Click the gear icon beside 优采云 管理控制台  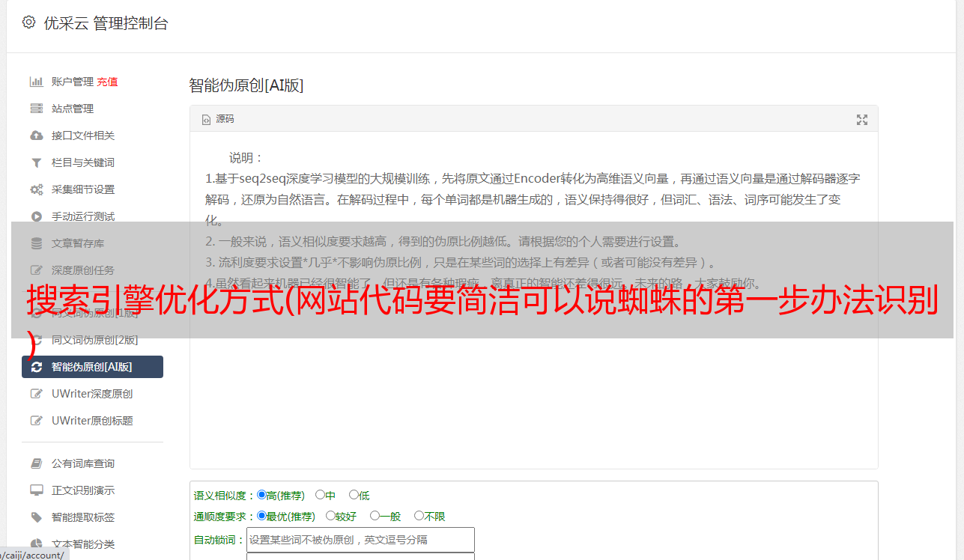coord(28,22)
